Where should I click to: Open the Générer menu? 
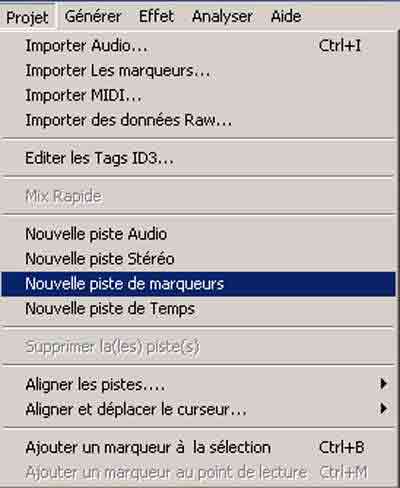point(93,16)
